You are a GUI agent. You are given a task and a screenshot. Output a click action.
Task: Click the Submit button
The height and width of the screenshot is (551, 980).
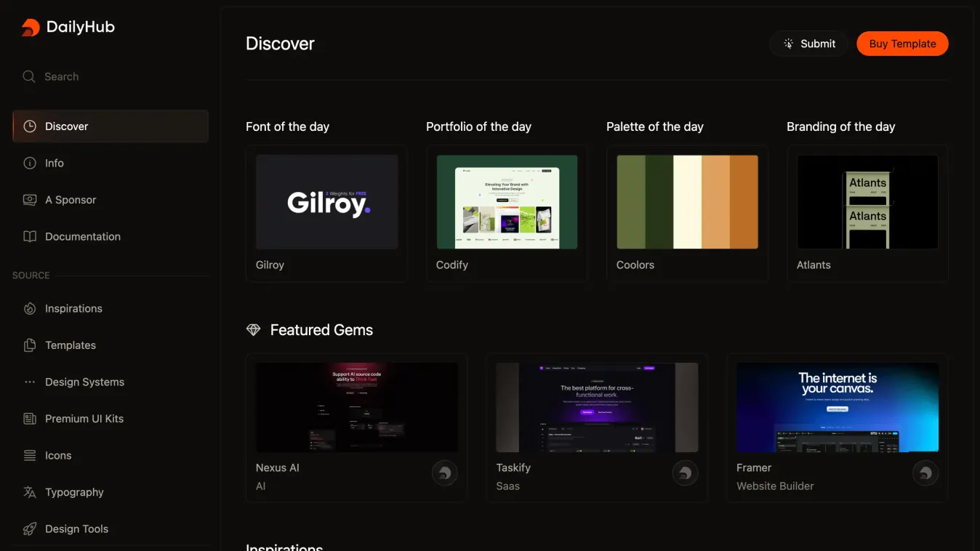point(808,44)
